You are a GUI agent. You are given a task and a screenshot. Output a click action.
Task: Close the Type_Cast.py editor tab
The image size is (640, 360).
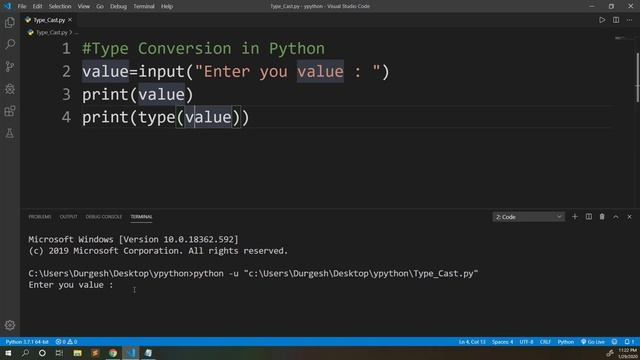70,20
